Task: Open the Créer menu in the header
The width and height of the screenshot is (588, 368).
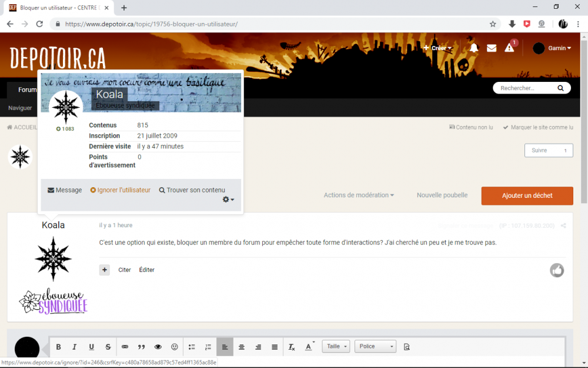Action: coord(438,48)
